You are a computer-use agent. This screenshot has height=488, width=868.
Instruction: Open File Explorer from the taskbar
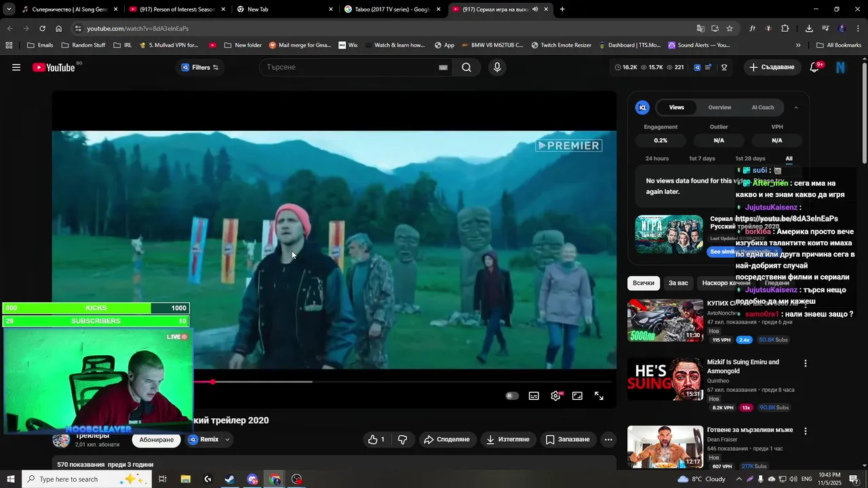[x=185, y=479]
